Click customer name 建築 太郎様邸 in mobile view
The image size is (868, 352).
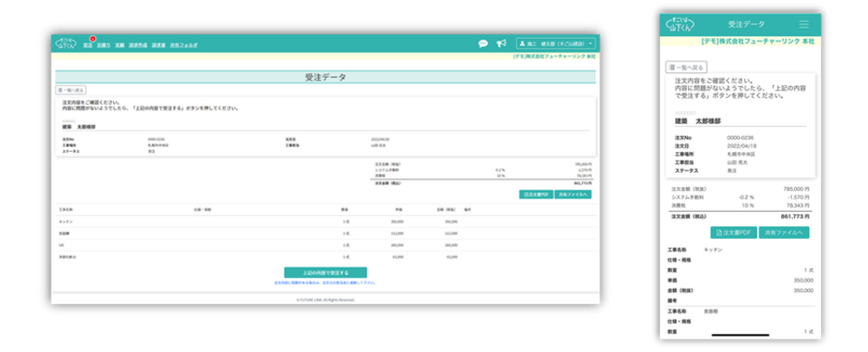click(698, 121)
